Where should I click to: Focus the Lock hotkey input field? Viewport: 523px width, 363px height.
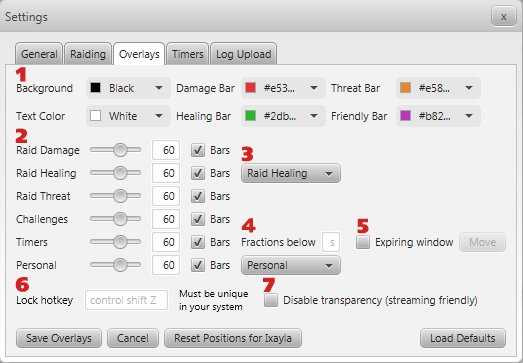coord(126,300)
